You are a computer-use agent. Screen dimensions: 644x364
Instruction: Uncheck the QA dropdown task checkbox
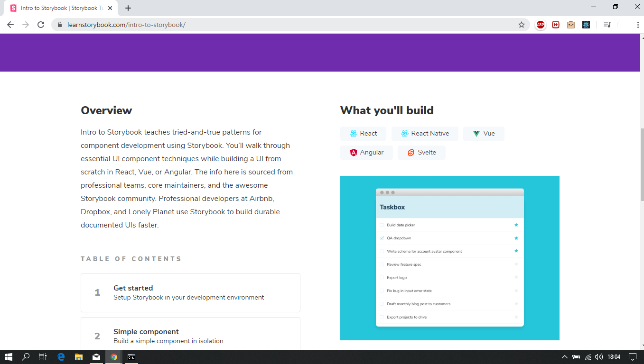coord(381,238)
